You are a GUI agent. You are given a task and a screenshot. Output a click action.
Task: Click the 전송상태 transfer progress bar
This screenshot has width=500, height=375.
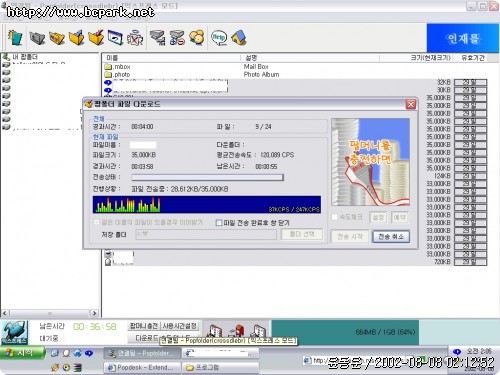(x=207, y=177)
